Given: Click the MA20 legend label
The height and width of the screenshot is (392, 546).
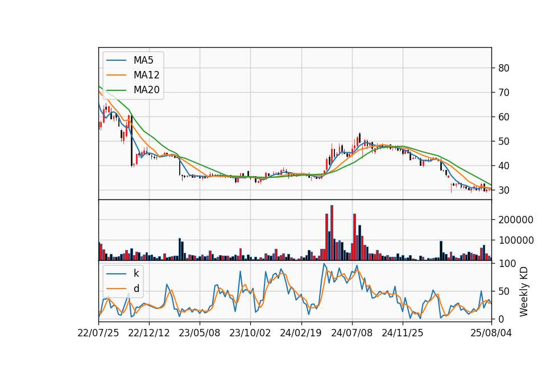Looking at the screenshot, I should click(146, 90).
